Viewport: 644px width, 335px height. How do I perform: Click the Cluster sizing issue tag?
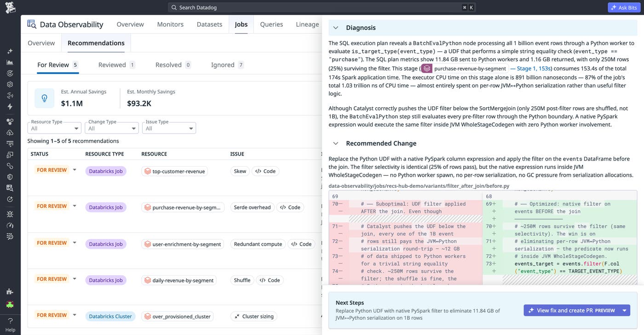[254, 317]
